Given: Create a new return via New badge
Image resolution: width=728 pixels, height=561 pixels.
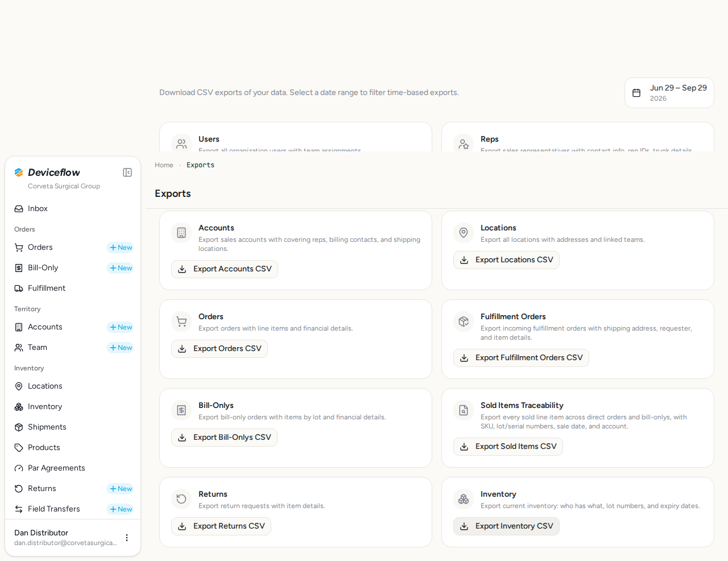Looking at the screenshot, I should click(x=121, y=489).
